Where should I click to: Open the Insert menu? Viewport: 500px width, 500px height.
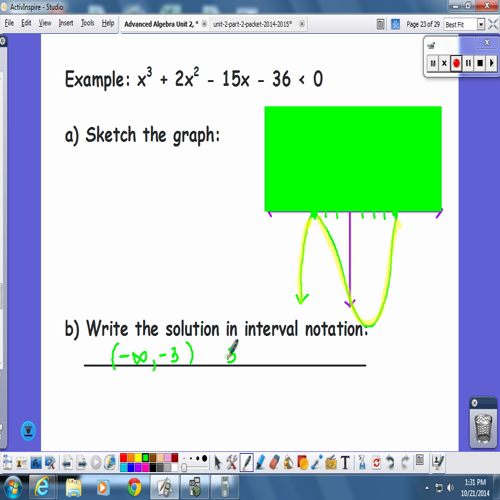[66, 23]
